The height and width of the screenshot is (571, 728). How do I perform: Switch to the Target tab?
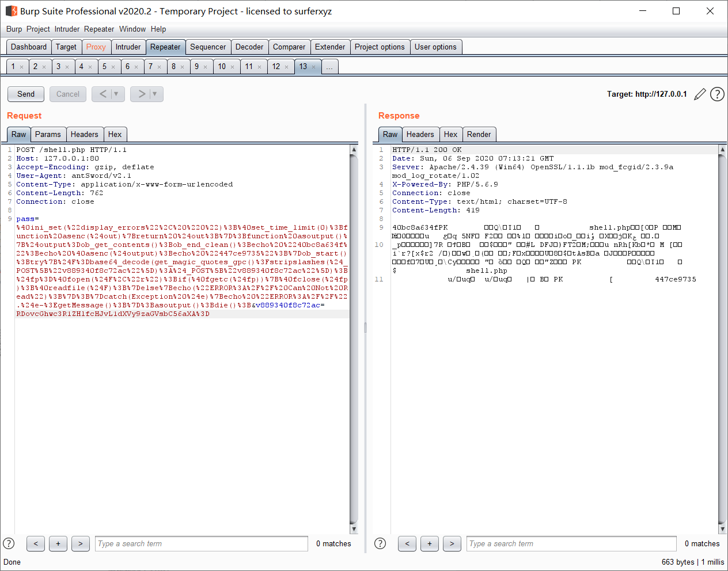pyautogui.click(x=66, y=47)
